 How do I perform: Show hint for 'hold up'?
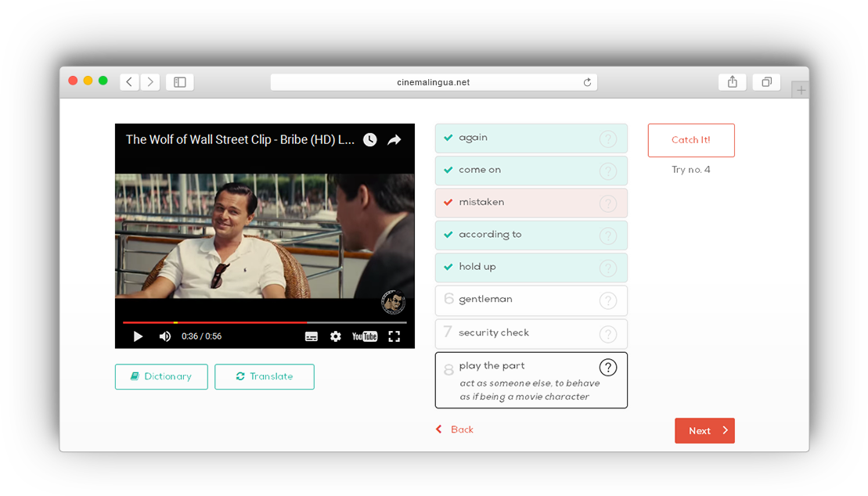pyautogui.click(x=608, y=268)
